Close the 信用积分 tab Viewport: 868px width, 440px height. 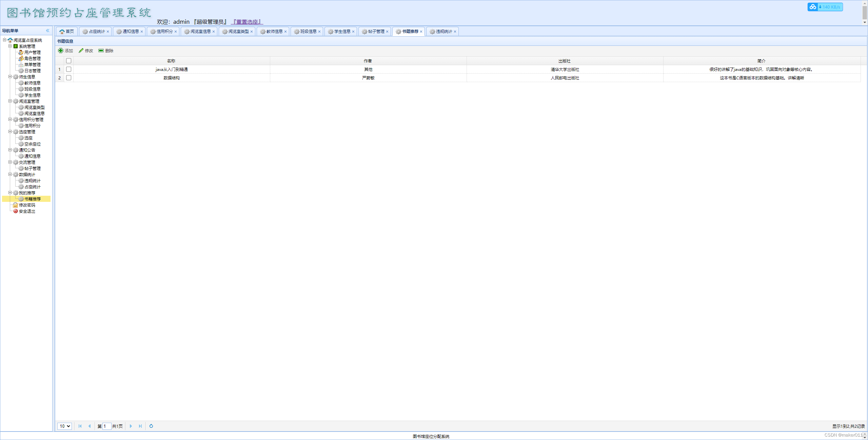pos(176,32)
